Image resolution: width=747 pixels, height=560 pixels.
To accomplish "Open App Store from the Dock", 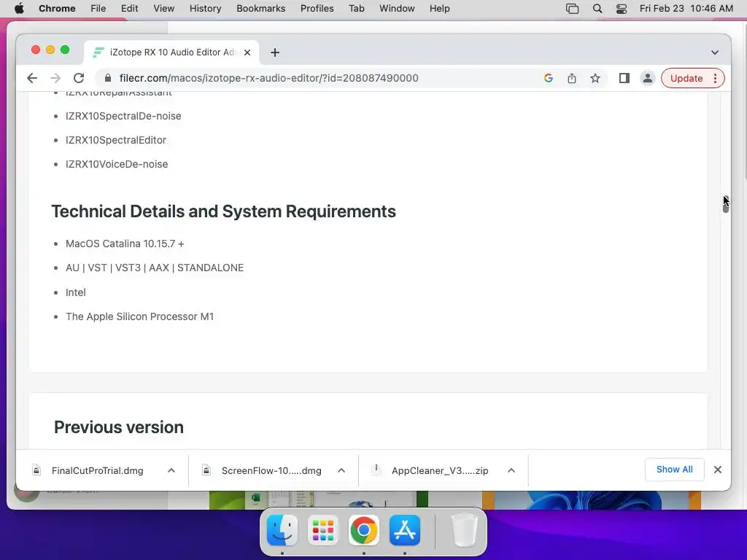I will tap(405, 530).
